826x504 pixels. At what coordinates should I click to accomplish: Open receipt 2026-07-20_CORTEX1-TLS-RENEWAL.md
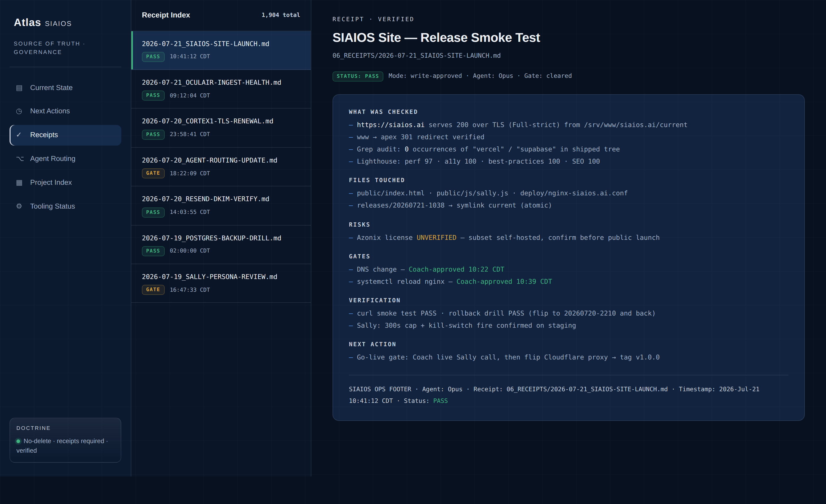point(221,128)
